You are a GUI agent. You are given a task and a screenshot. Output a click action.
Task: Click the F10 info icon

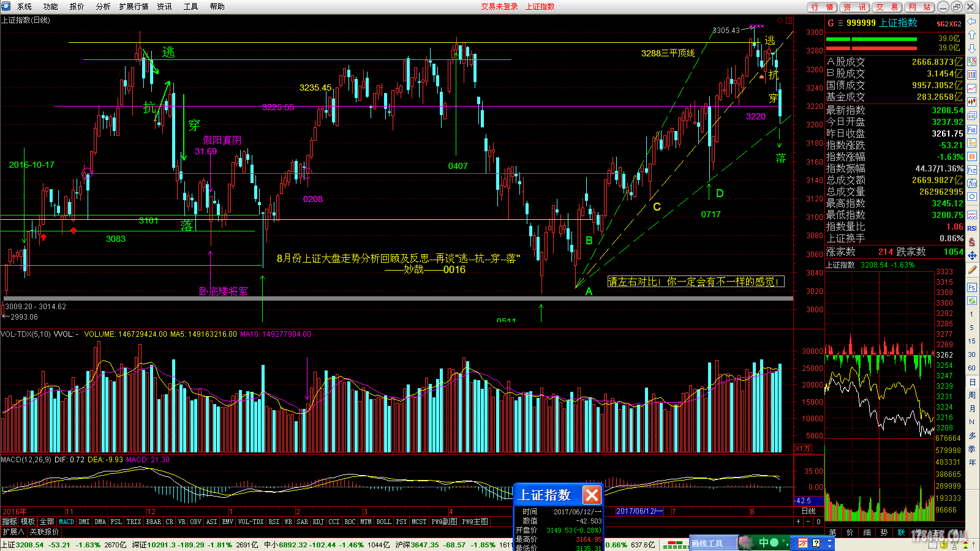[972, 129]
